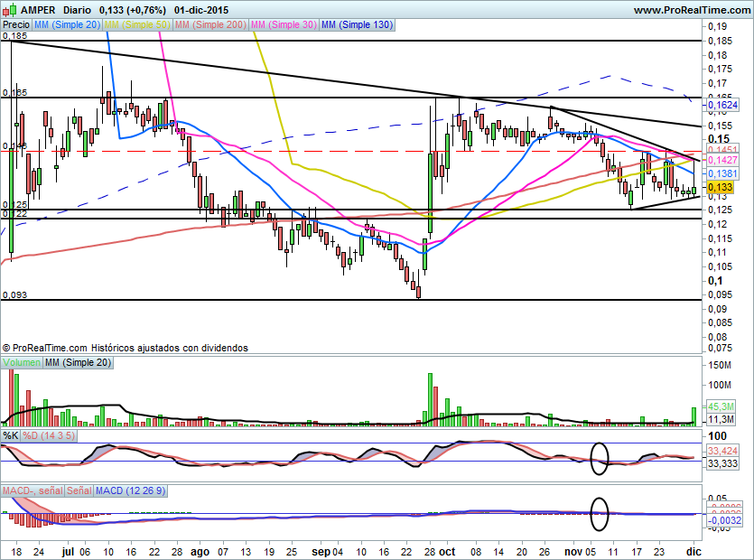Screen dimensions: 754x560
Task: Select the Señal line label
Action: tap(79, 490)
